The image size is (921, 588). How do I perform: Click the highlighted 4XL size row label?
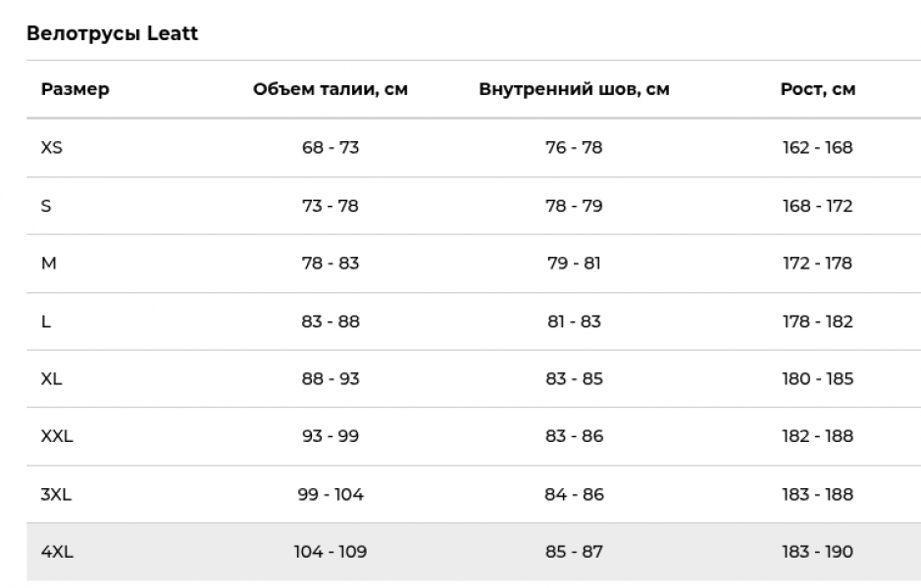[x=57, y=552]
